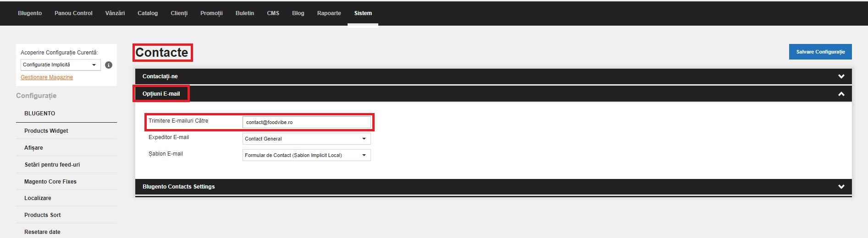Open the Vânzări menu
The height and width of the screenshot is (238, 868).
[115, 13]
